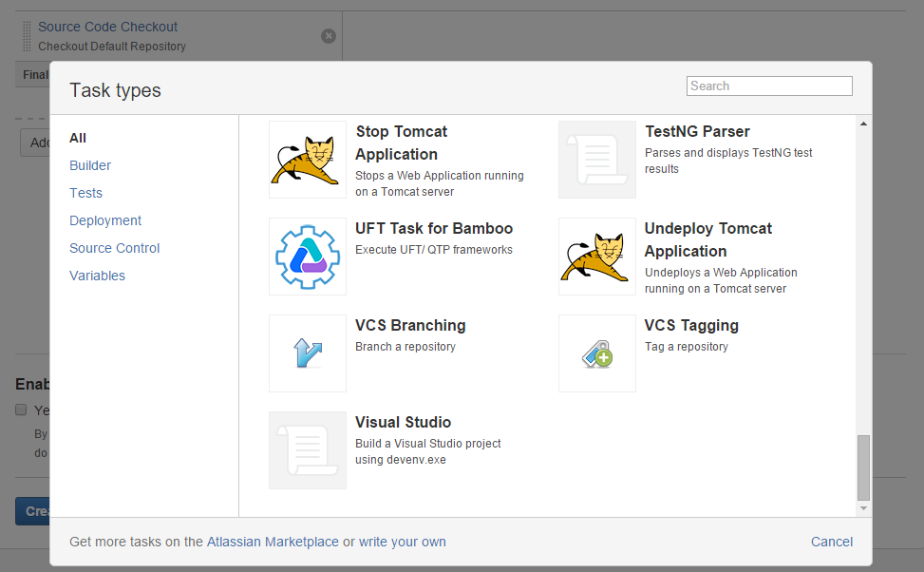Click 'Tag a repository' description
The image size is (924, 572).
click(687, 347)
